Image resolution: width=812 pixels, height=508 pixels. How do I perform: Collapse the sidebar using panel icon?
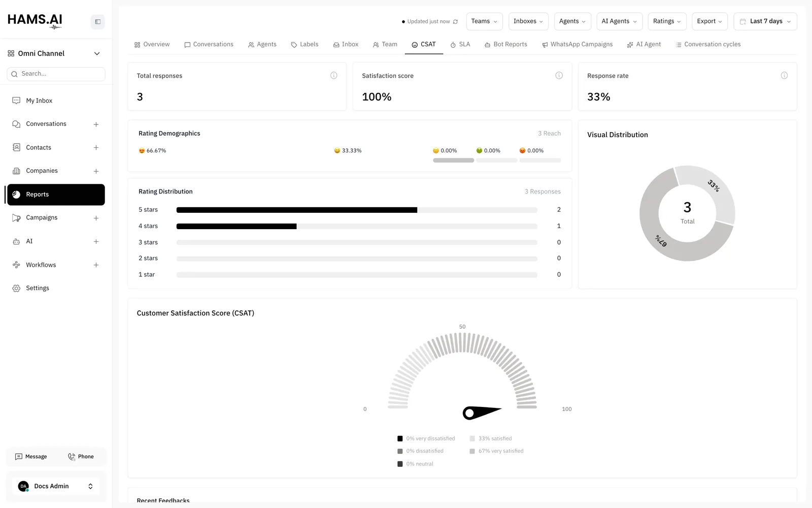[x=97, y=22]
